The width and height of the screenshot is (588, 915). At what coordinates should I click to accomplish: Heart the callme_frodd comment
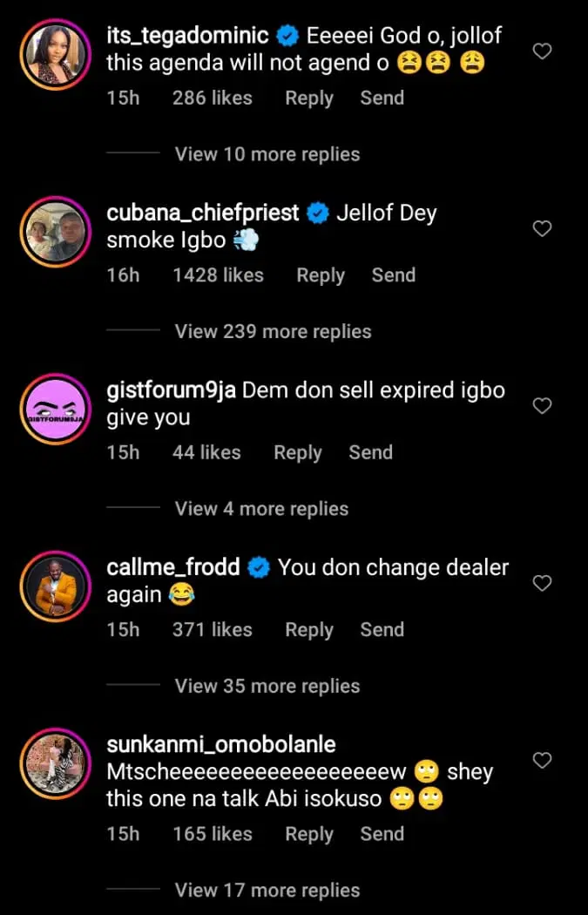tap(542, 583)
